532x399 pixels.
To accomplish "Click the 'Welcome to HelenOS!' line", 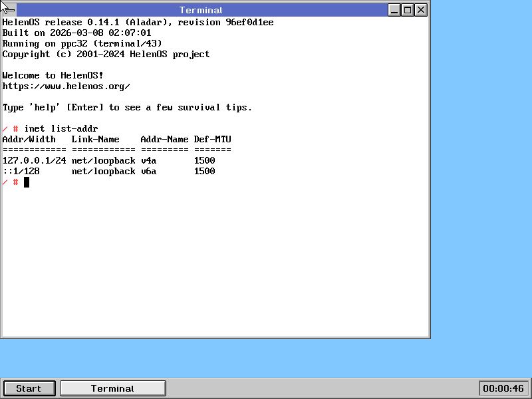I will [x=53, y=76].
